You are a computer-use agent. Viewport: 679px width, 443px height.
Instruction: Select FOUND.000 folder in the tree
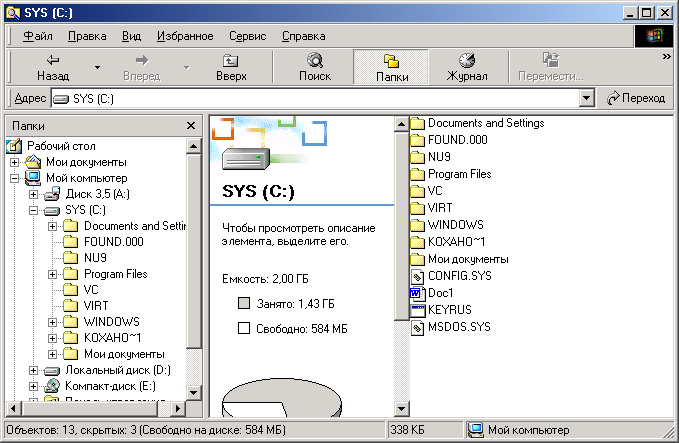tap(113, 242)
